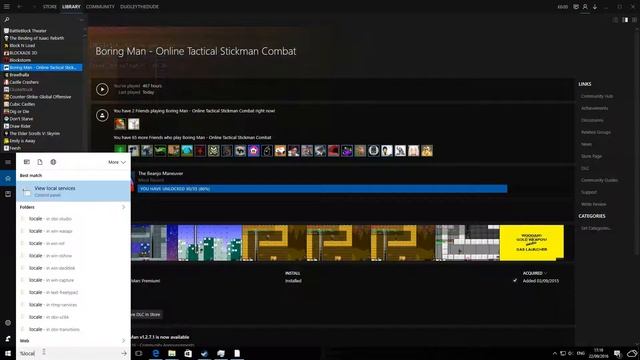
Task: Click Set Categories link
Action: (596, 228)
